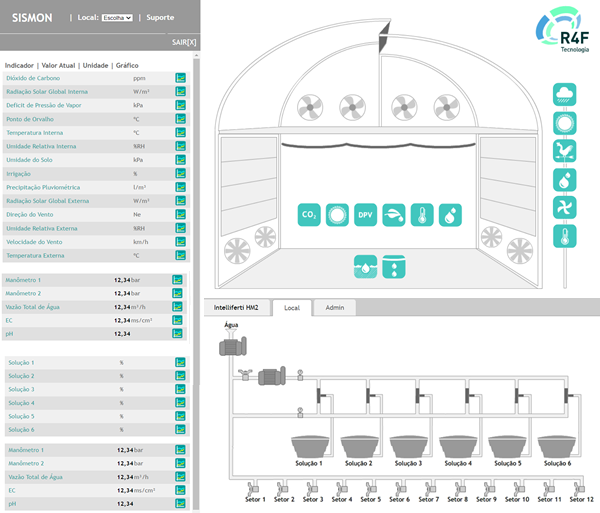Click the Água main pump

coord(232,346)
